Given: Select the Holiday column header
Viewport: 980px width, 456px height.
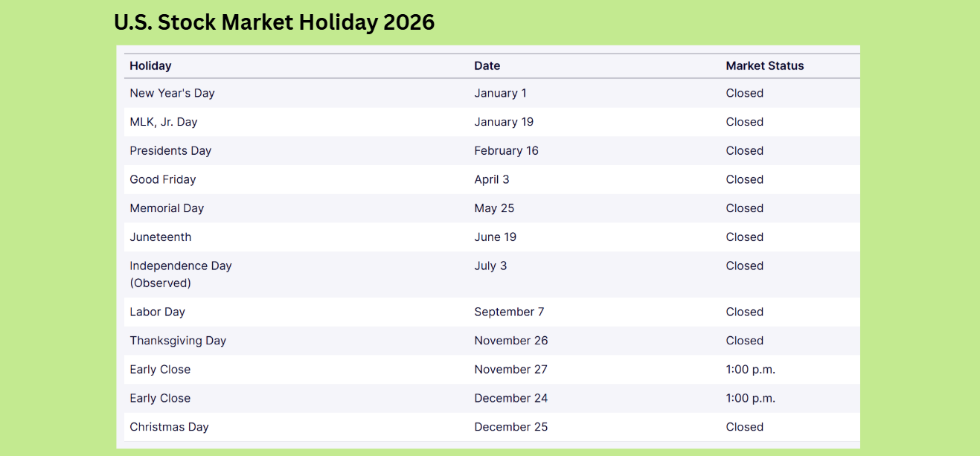Looking at the screenshot, I should point(150,65).
